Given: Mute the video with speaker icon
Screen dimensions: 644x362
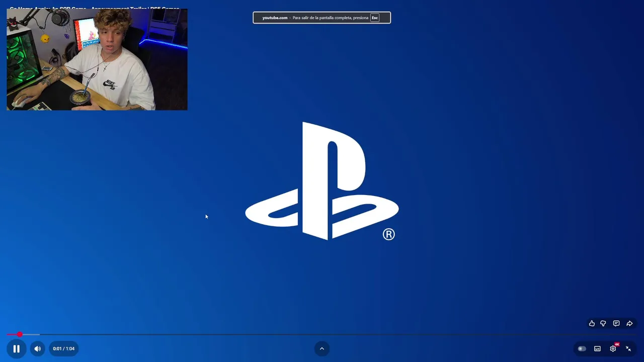Looking at the screenshot, I should pyautogui.click(x=38, y=348).
